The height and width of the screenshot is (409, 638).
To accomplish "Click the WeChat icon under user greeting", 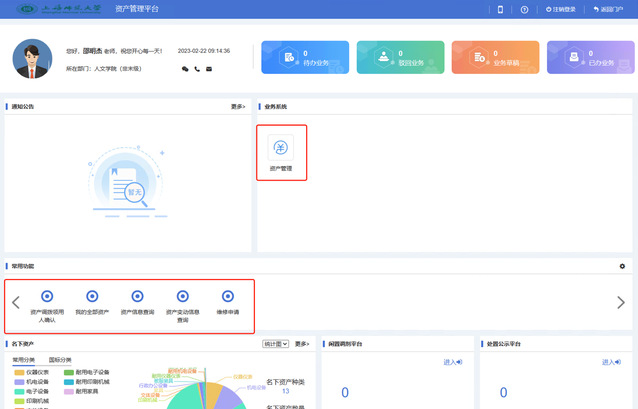I will pyautogui.click(x=185, y=69).
